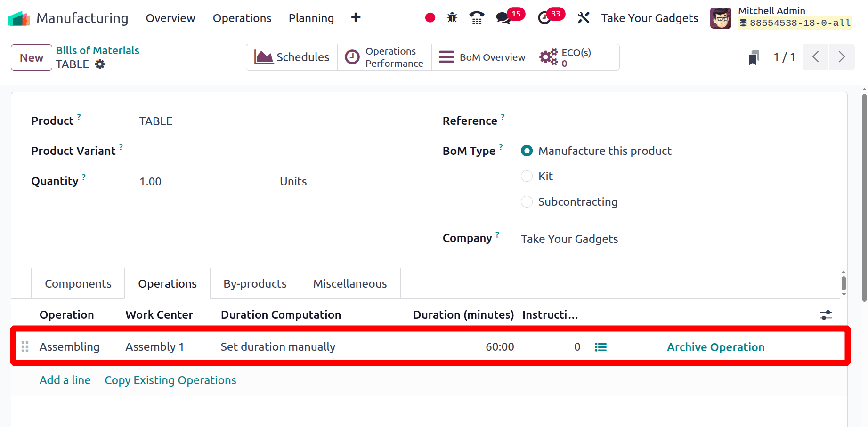Click the main vertical scrollbar
The width and height of the screenshot is (868, 427).
click(864, 198)
